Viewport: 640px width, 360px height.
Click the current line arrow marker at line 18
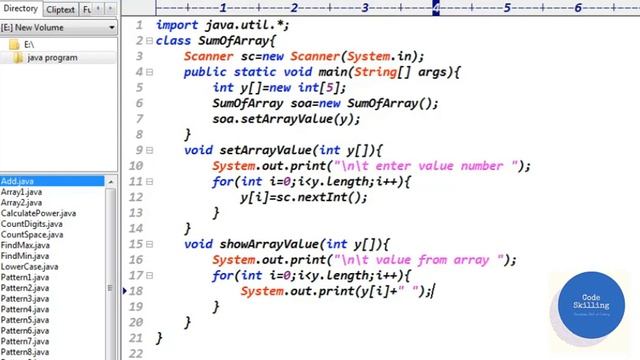point(125,291)
